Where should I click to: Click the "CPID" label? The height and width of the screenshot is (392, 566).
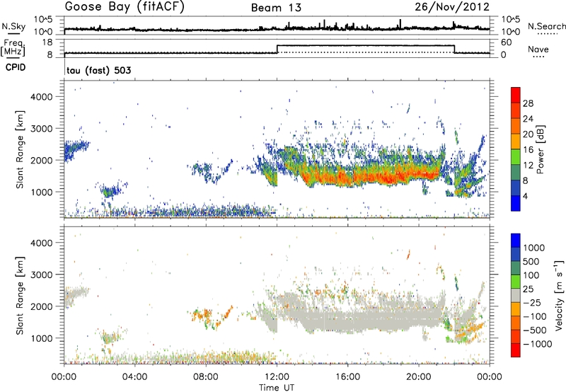16,67
